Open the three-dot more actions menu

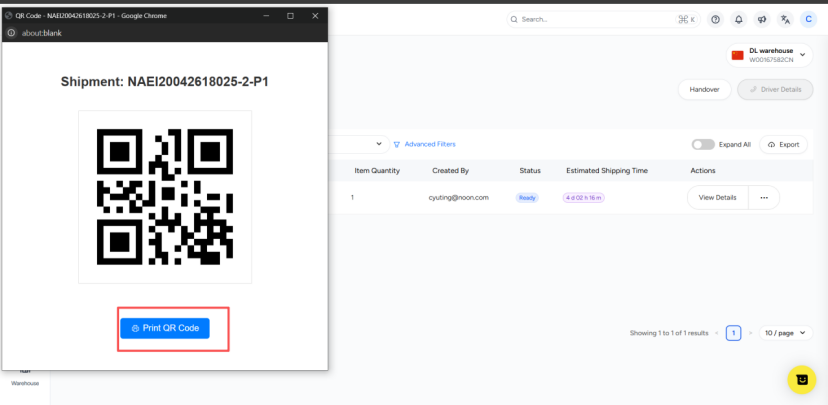pos(764,197)
